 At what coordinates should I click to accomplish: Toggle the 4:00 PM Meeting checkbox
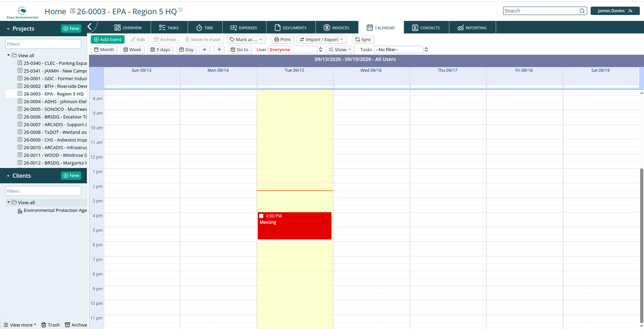coord(261,216)
